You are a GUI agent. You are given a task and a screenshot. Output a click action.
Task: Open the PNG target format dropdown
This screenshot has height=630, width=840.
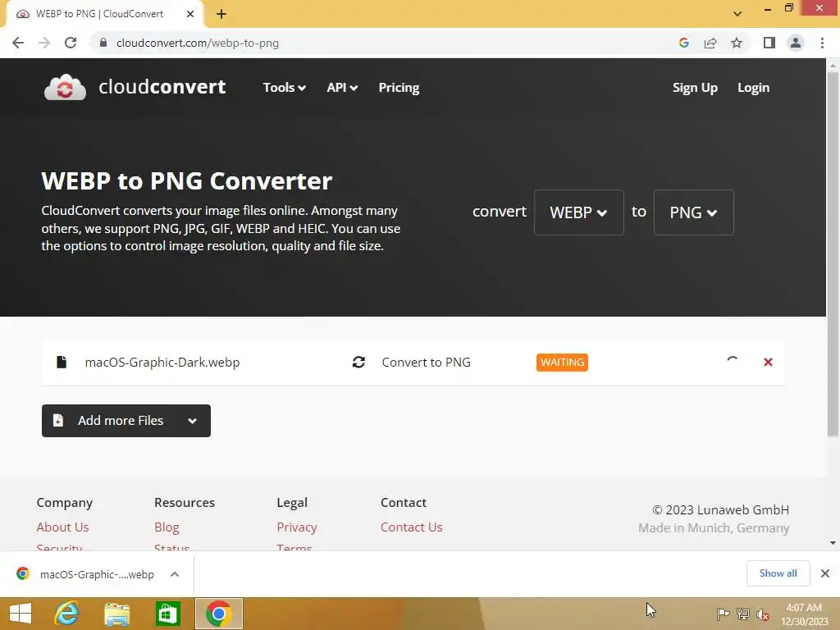(693, 212)
